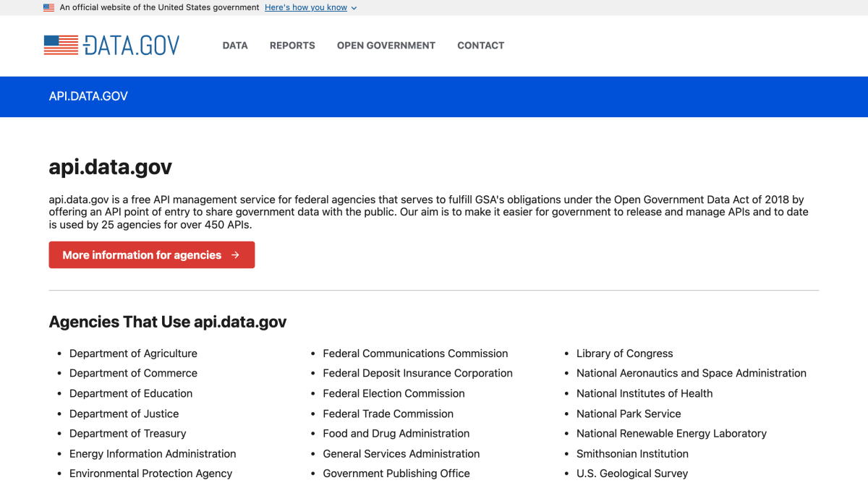
Task: Select Energy Information Administration list item
Action: [153, 453]
